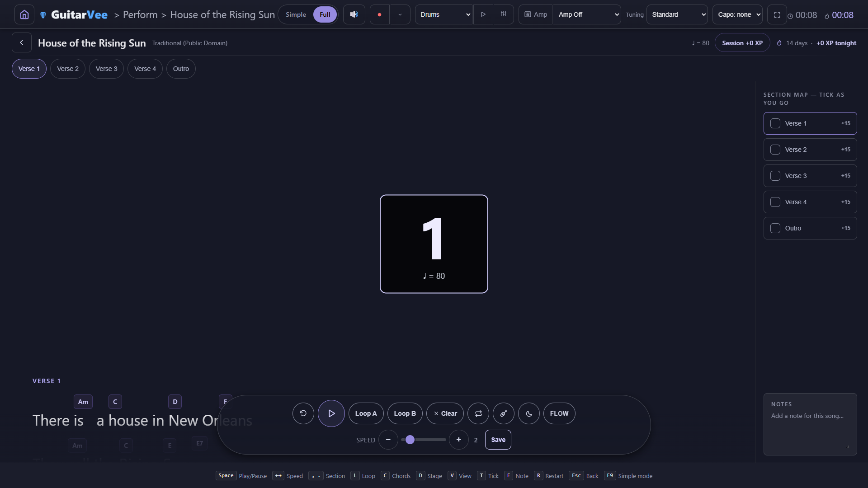Click the Am chord chip
The width and height of the screenshot is (868, 488).
83,402
